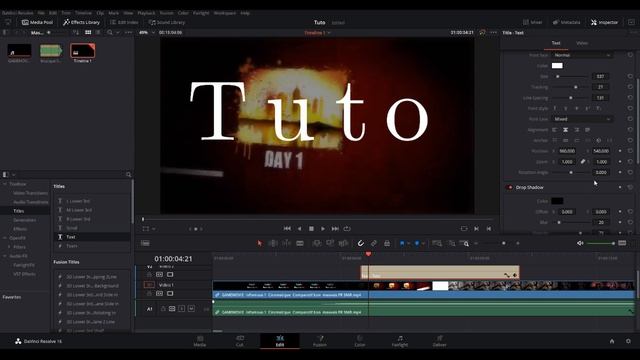Click the Rotation Angle value field
This screenshot has width=640, height=360.
[x=601, y=172]
